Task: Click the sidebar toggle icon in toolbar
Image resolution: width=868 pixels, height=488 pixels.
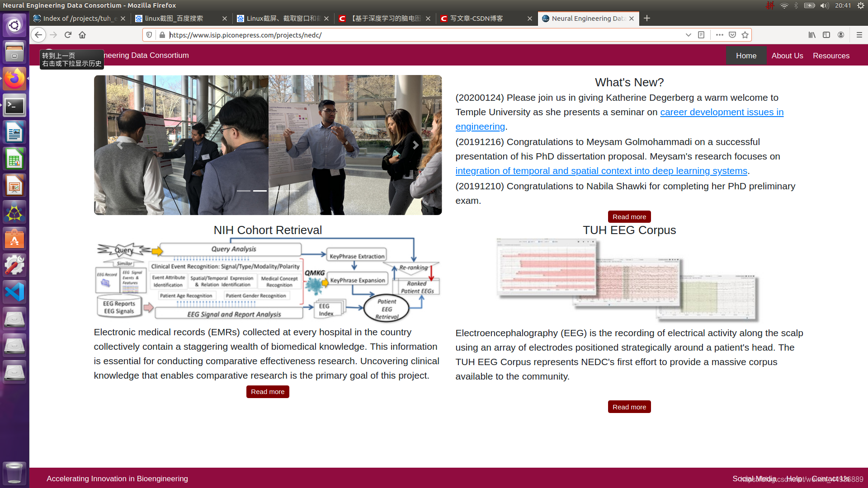Action: (826, 35)
